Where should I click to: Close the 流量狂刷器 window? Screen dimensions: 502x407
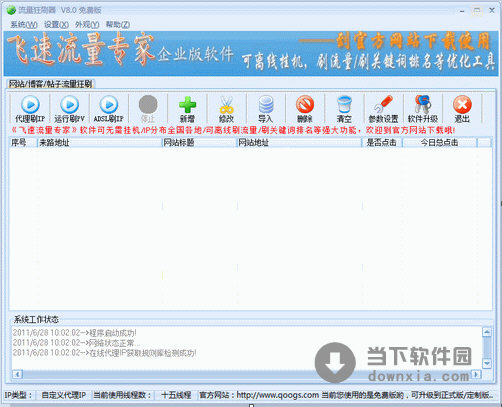click(x=492, y=11)
